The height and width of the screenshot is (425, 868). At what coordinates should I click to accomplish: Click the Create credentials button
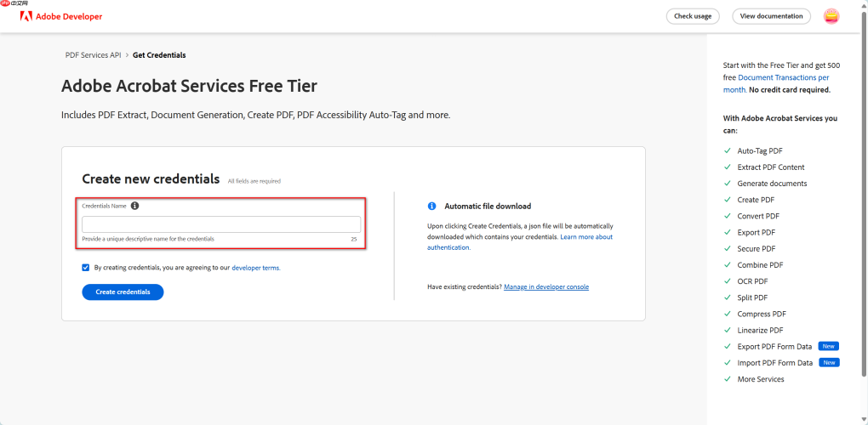123,292
